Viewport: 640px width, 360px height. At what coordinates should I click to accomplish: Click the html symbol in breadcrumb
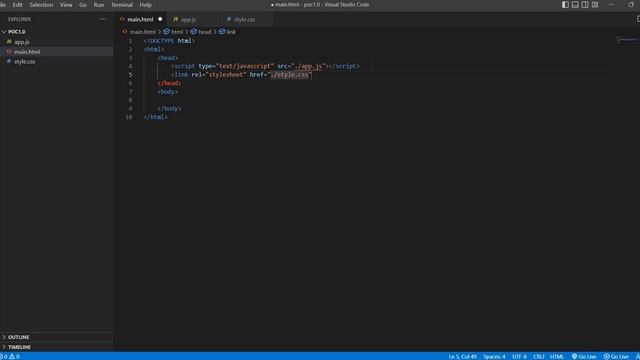[173, 31]
